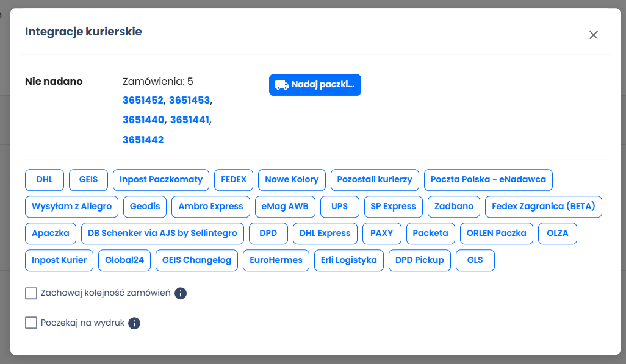This screenshot has height=364, width=626.
Task: Choose the Apaczka integration
Action: (x=50, y=234)
